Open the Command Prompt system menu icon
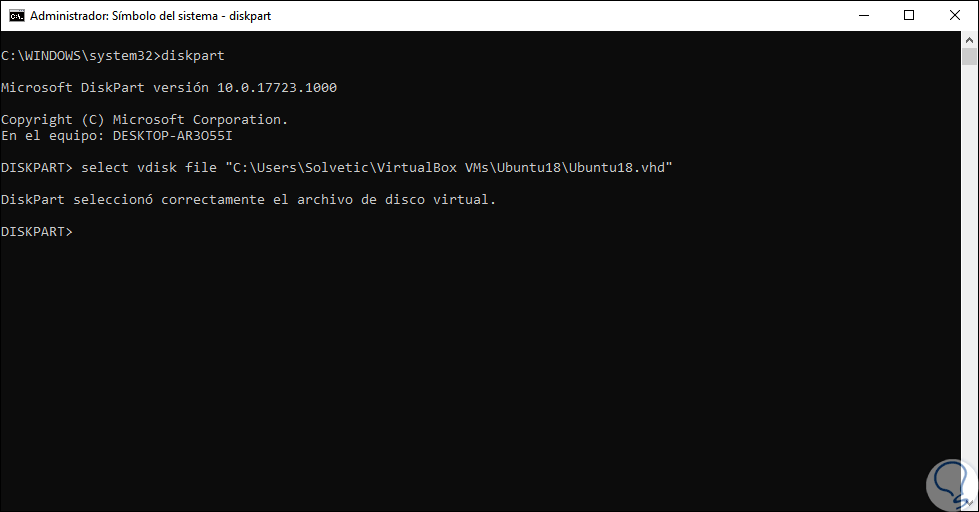 [x=16, y=16]
